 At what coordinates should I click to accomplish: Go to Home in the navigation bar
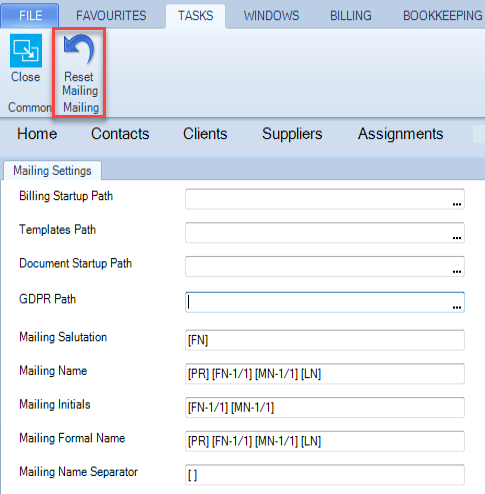37,134
